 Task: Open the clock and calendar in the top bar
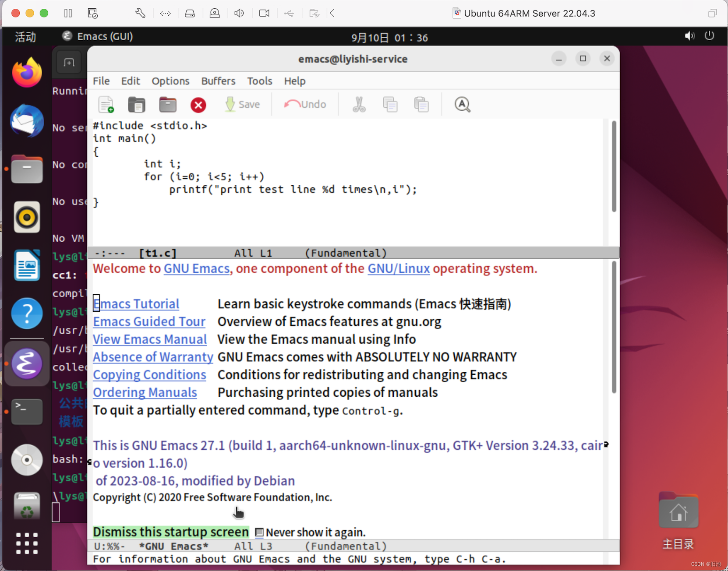point(389,38)
